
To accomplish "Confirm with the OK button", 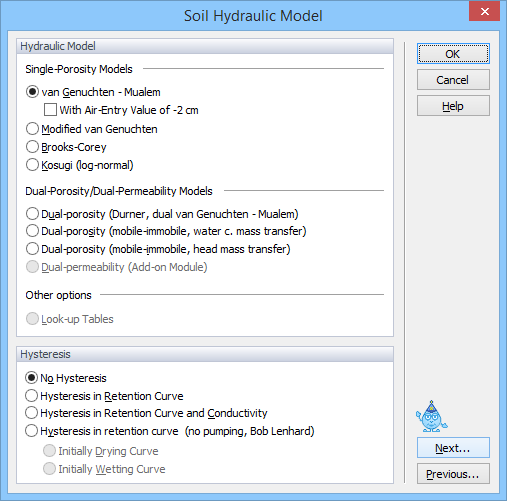I will pos(453,54).
